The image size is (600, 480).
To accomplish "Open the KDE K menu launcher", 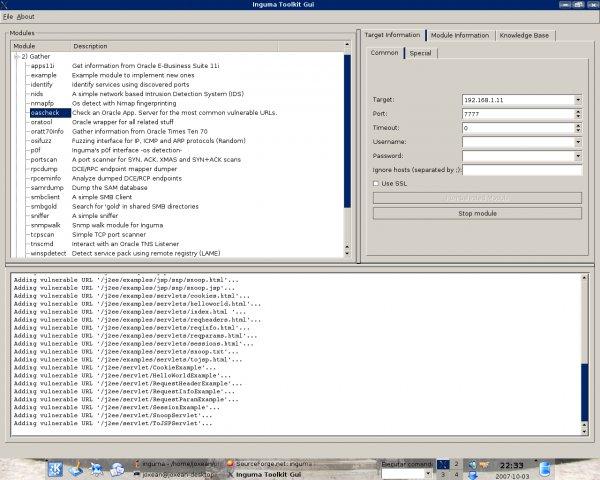I will tap(57, 467).
